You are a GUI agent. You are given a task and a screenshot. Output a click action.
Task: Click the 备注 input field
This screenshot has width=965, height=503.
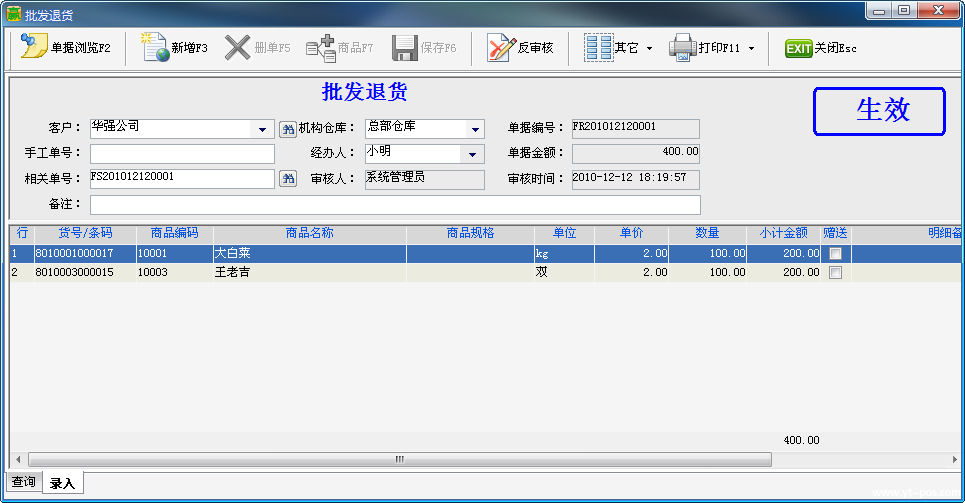[x=395, y=204]
